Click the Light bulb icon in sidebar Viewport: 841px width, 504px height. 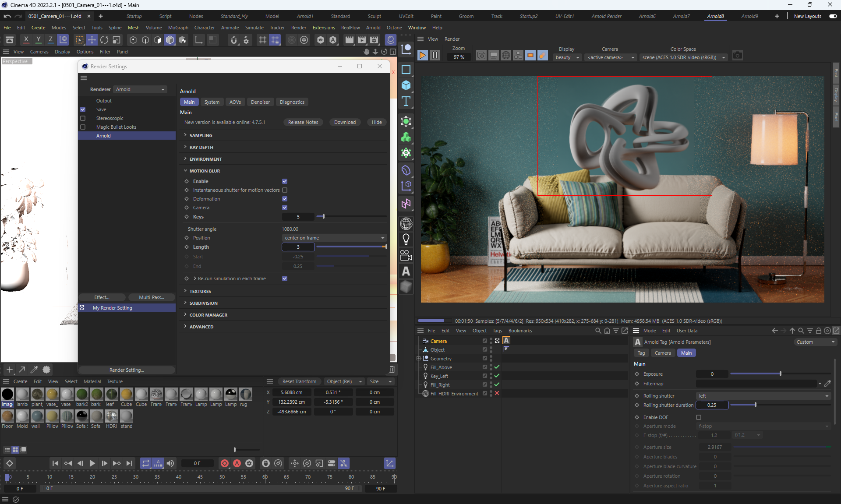coord(406,239)
